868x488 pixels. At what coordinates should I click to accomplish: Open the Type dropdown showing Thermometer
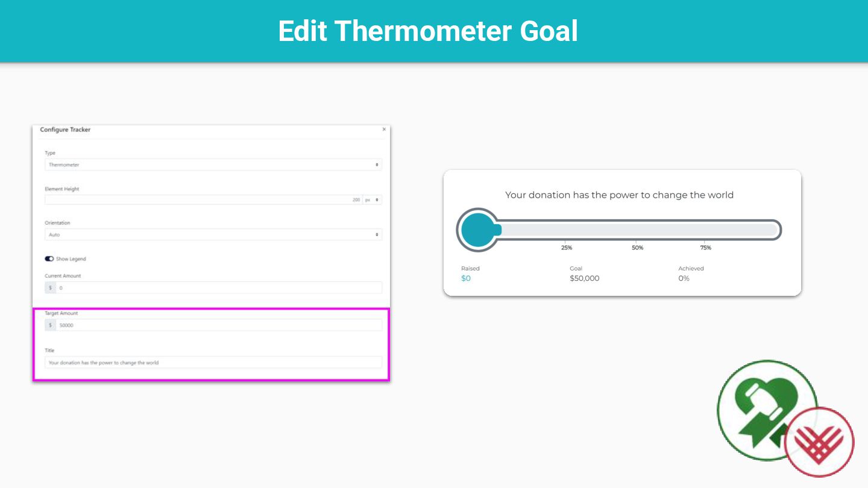click(213, 164)
